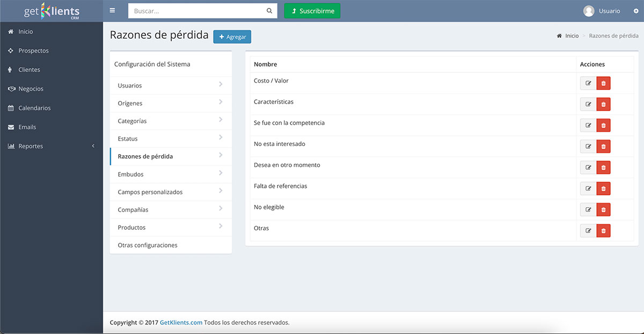
Task: Click into the Buscar search field
Action: [x=197, y=11]
